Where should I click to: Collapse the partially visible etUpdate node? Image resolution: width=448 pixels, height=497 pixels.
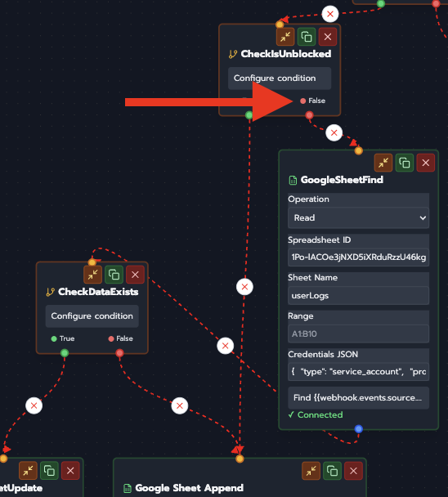pyautogui.click(x=28, y=471)
